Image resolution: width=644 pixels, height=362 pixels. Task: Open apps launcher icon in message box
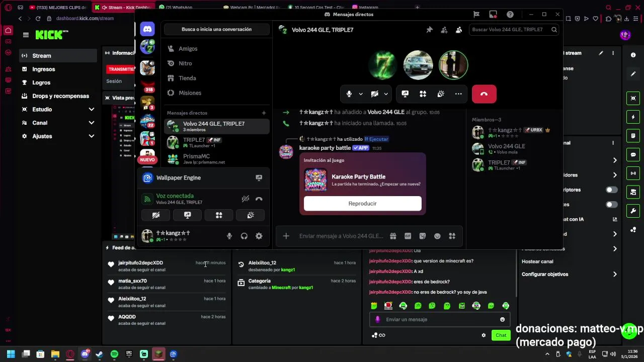tap(452, 236)
